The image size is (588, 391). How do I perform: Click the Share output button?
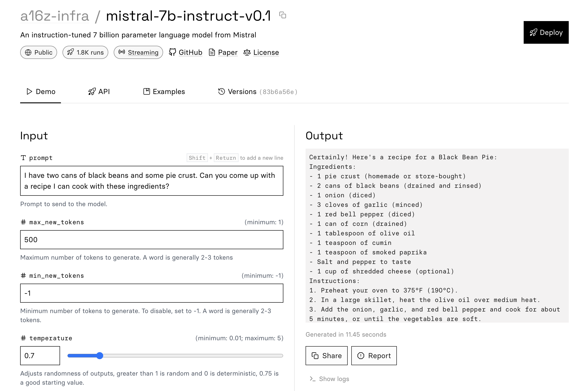click(326, 356)
